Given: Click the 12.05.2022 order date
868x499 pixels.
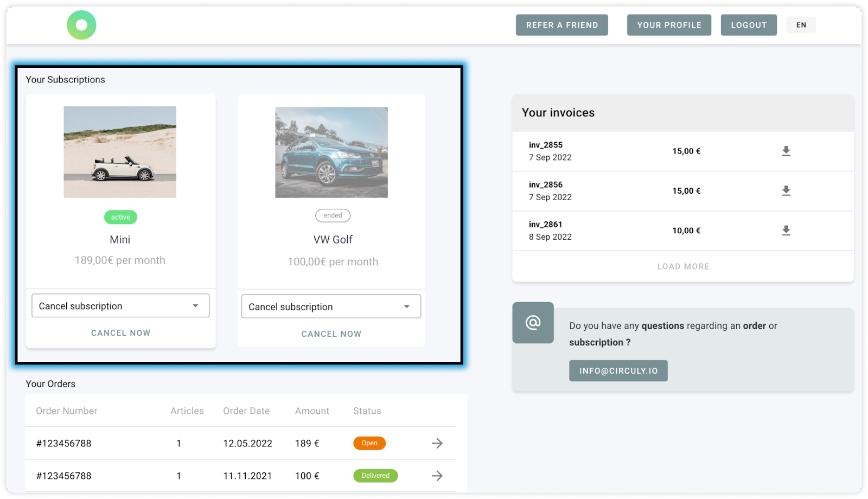Looking at the screenshot, I should pyautogui.click(x=247, y=443).
